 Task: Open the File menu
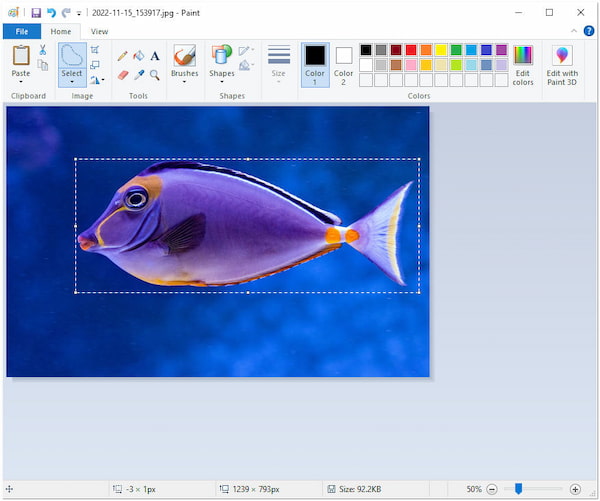[22, 31]
